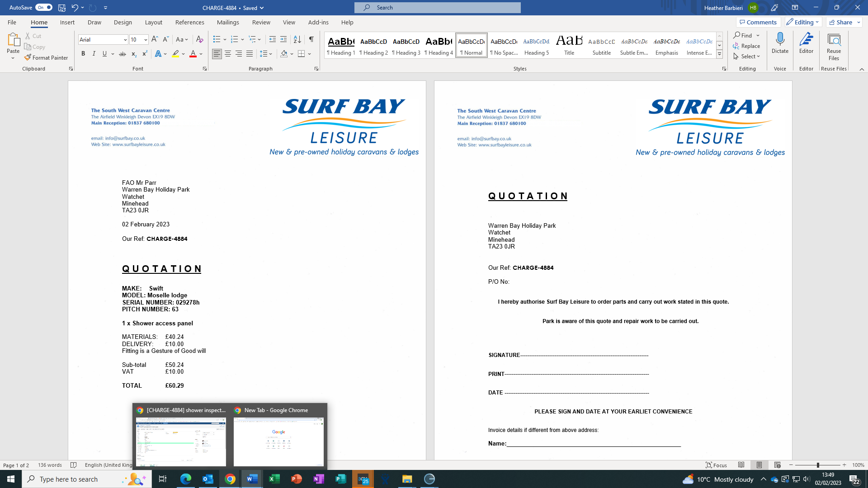Click the Clear All Formatting icon

199,39
